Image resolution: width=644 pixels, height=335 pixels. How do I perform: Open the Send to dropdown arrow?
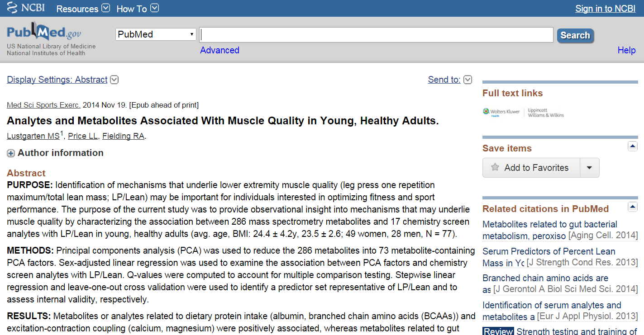pos(468,80)
